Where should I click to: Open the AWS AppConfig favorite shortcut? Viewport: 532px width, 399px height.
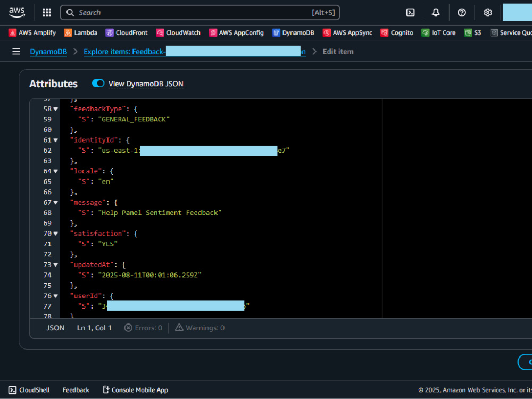coord(237,32)
